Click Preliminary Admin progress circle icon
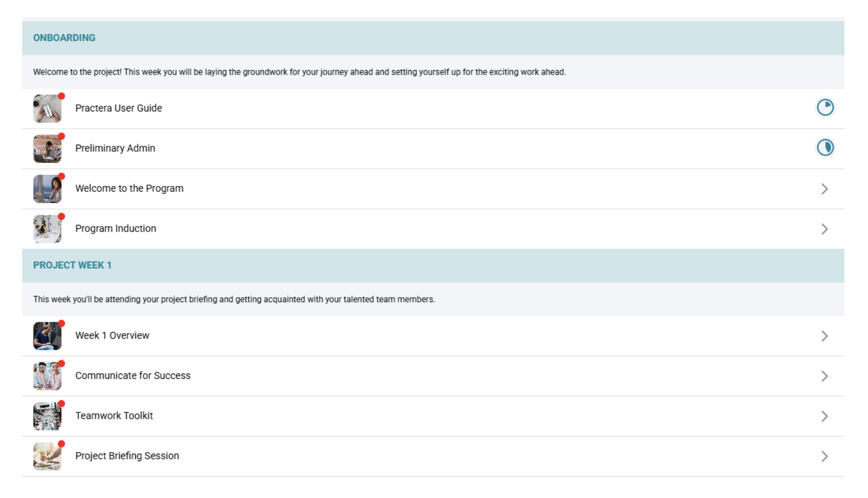Screen dimensions: 868x498 (825, 148)
